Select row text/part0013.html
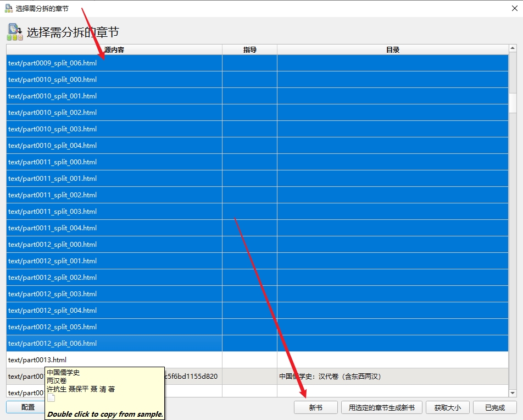The image size is (523, 420). point(37,360)
